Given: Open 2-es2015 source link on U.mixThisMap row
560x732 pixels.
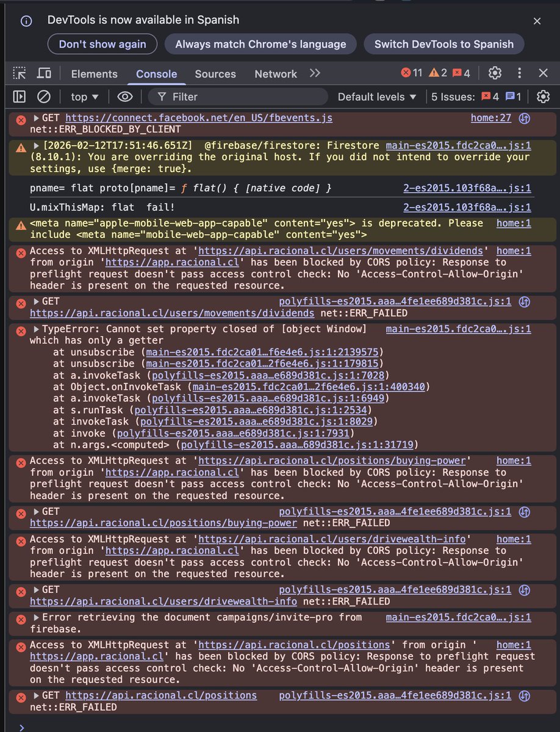Looking at the screenshot, I should pyautogui.click(x=467, y=207).
